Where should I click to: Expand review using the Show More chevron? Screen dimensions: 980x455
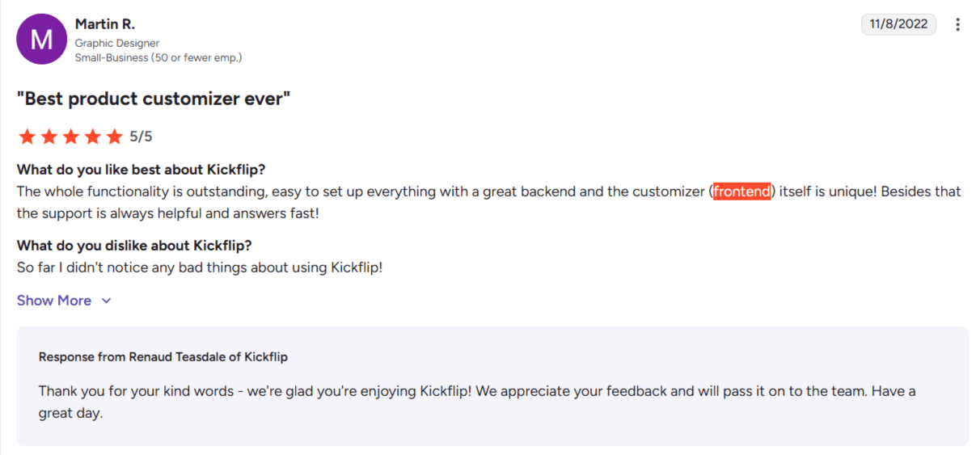(106, 301)
